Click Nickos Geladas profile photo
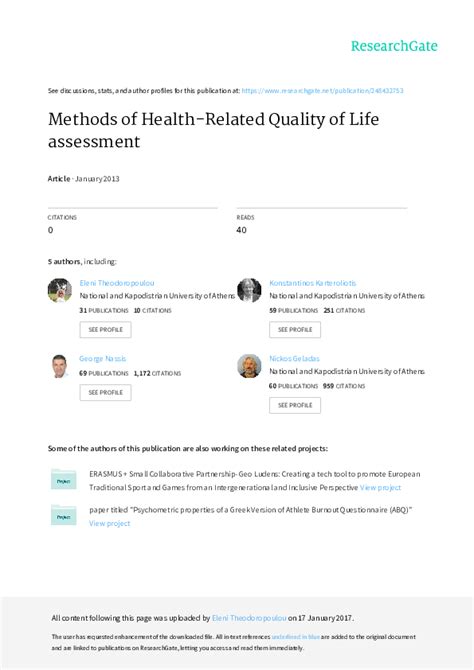This screenshot has width=474, height=670. click(x=249, y=366)
